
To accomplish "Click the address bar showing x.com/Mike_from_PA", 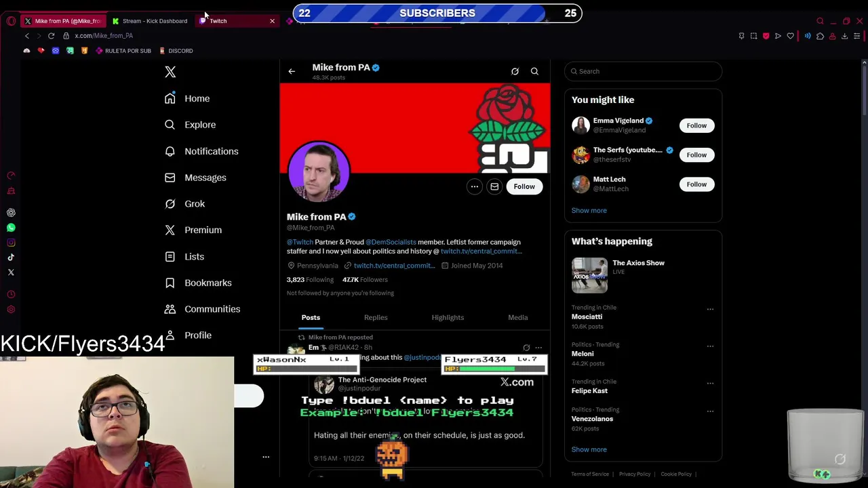I will (104, 36).
